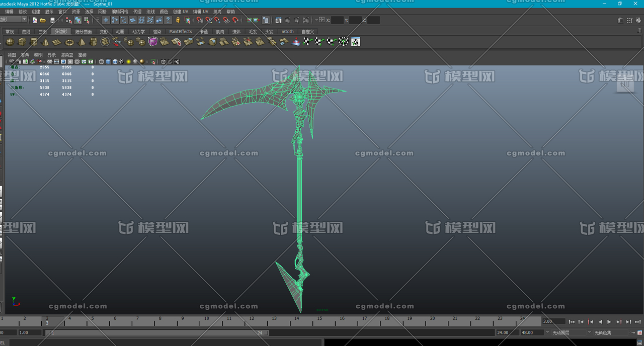
Task: Toggle the highlighted select by object type button
Action: point(78,20)
